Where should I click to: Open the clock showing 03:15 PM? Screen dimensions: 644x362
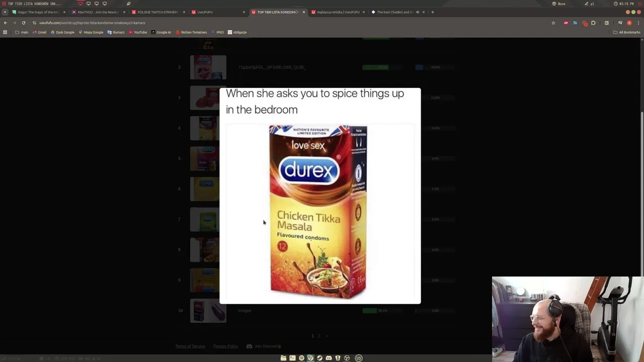(623, 4)
